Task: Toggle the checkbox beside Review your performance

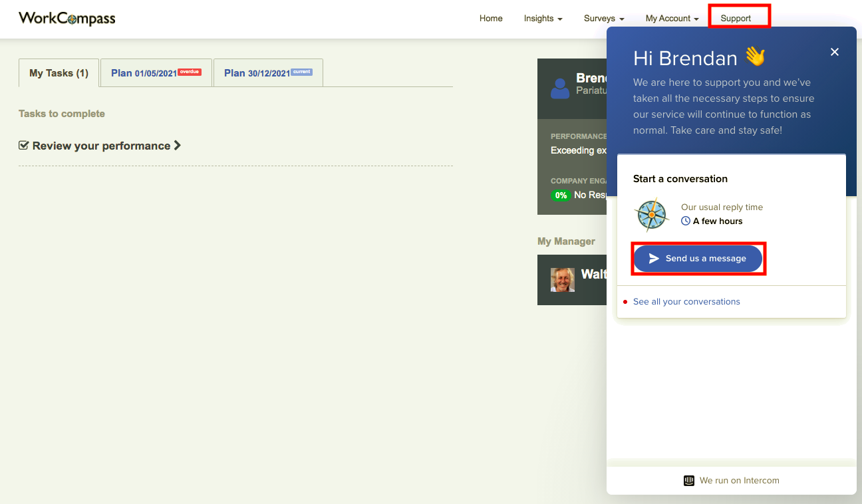Action: tap(23, 145)
